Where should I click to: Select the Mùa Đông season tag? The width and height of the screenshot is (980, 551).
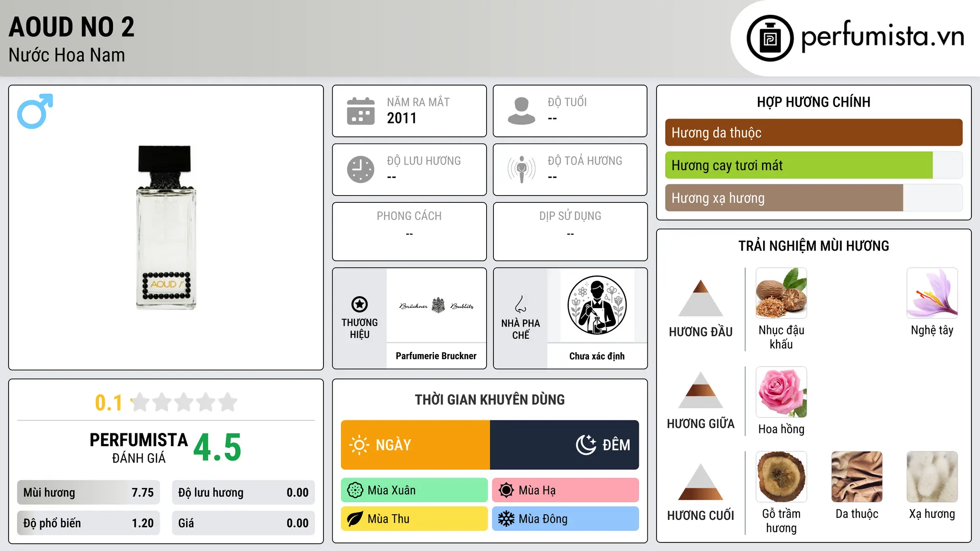566,519
